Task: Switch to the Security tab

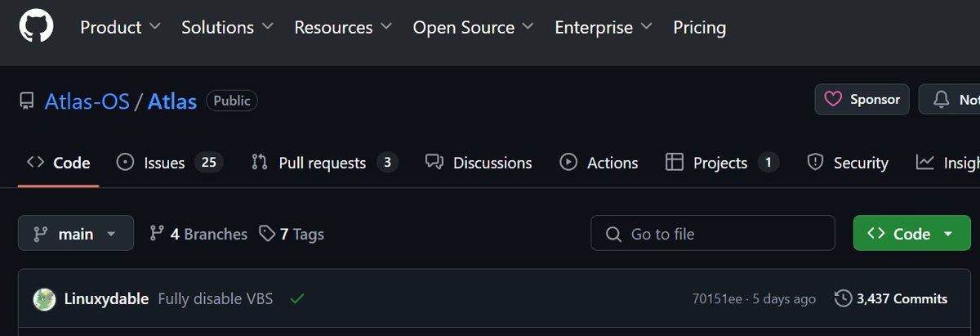Action: pos(847,163)
